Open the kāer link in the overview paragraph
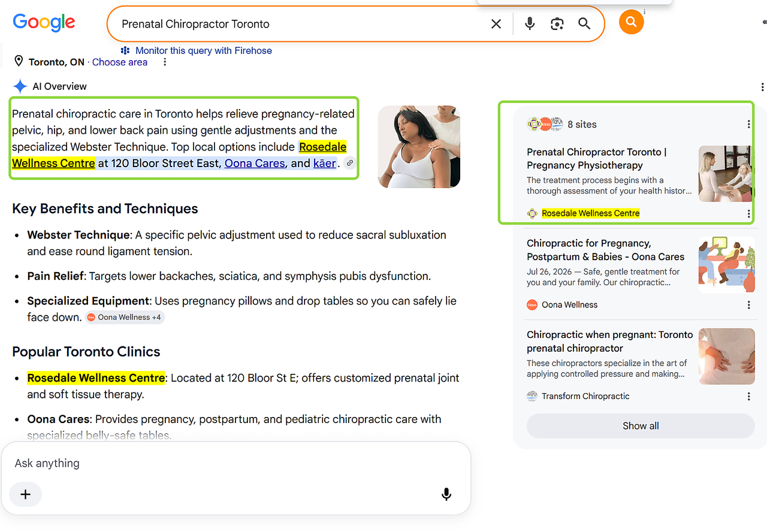The image size is (767, 532). 325,163
